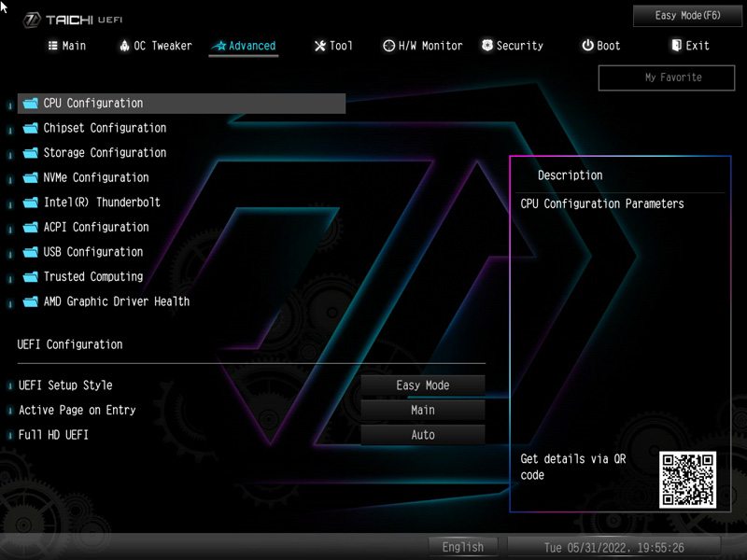Image resolution: width=747 pixels, height=560 pixels.
Task: Open the Security tab
Action: click(512, 46)
